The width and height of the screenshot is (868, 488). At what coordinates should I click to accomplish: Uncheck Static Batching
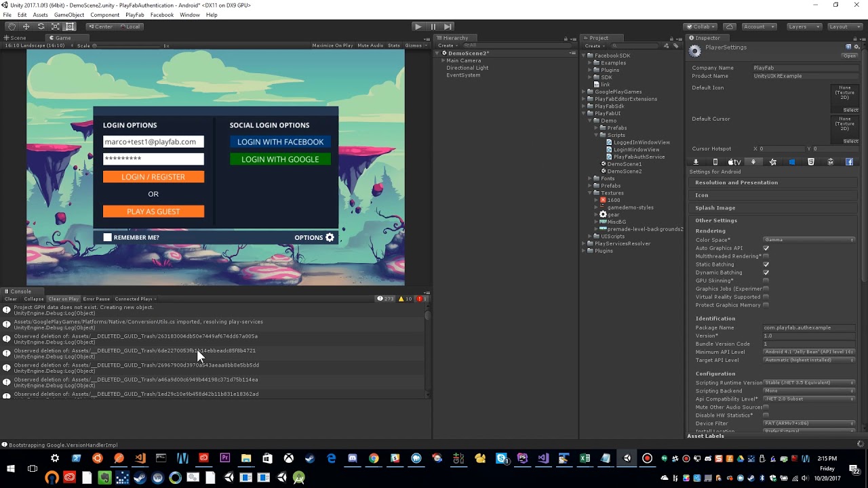tap(766, 264)
